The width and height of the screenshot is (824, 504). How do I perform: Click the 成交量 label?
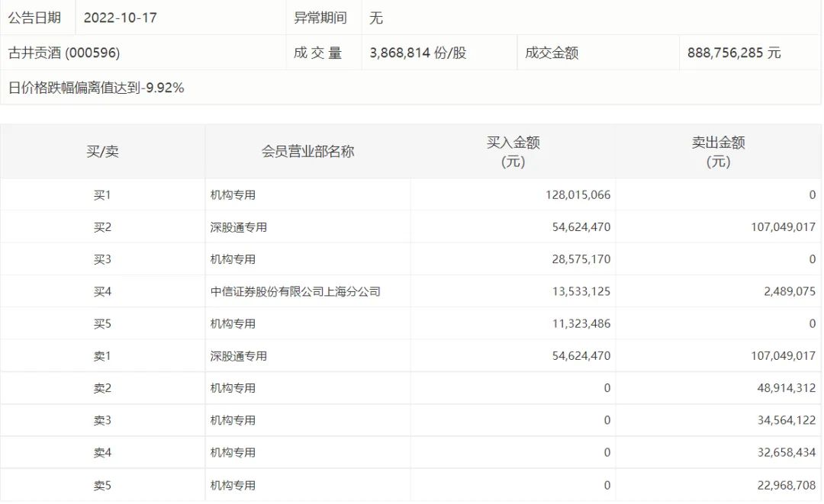tap(318, 53)
